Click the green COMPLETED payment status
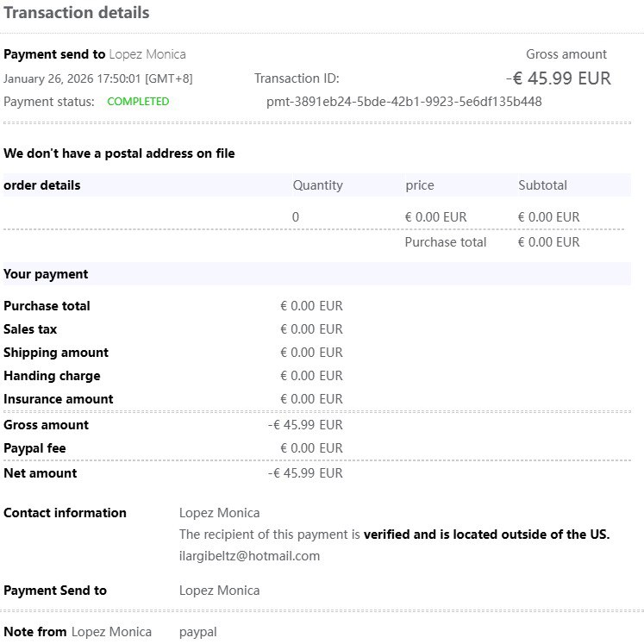Image resolution: width=644 pixels, height=644 pixels. pos(138,102)
